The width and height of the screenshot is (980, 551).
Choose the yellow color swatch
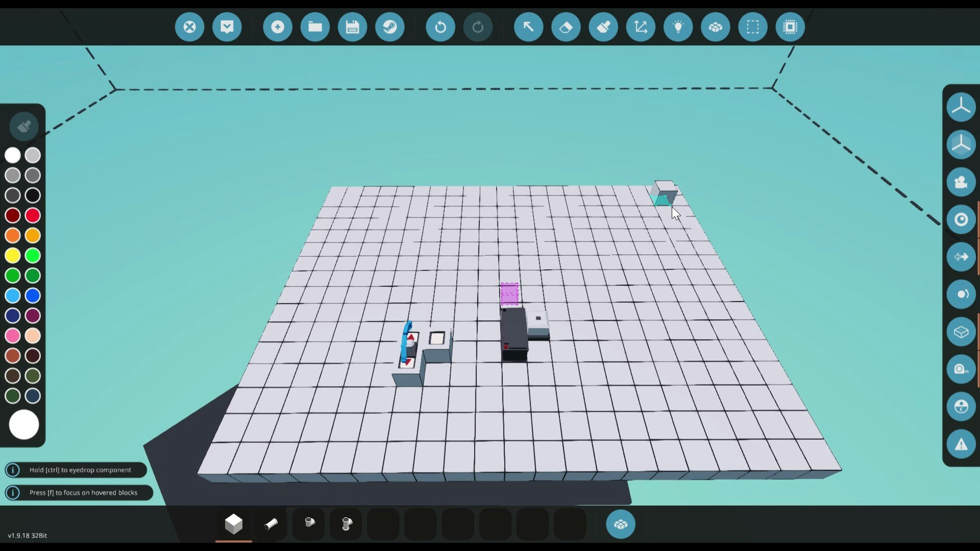[13, 256]
